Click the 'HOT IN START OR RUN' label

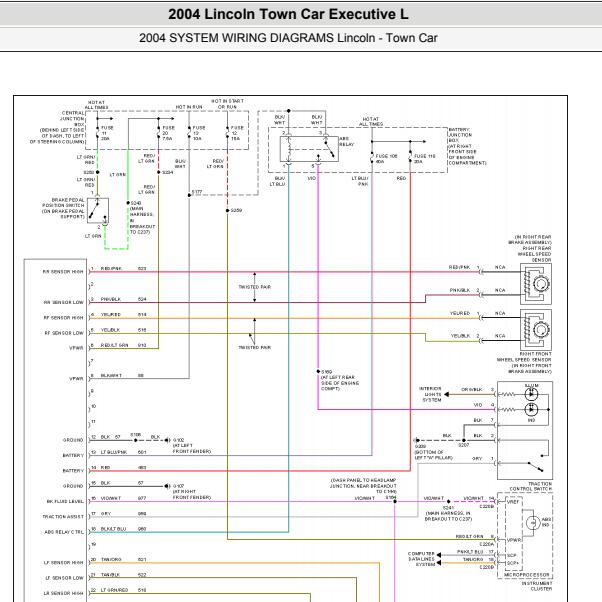pyautogui.click(x=227, y=104)
